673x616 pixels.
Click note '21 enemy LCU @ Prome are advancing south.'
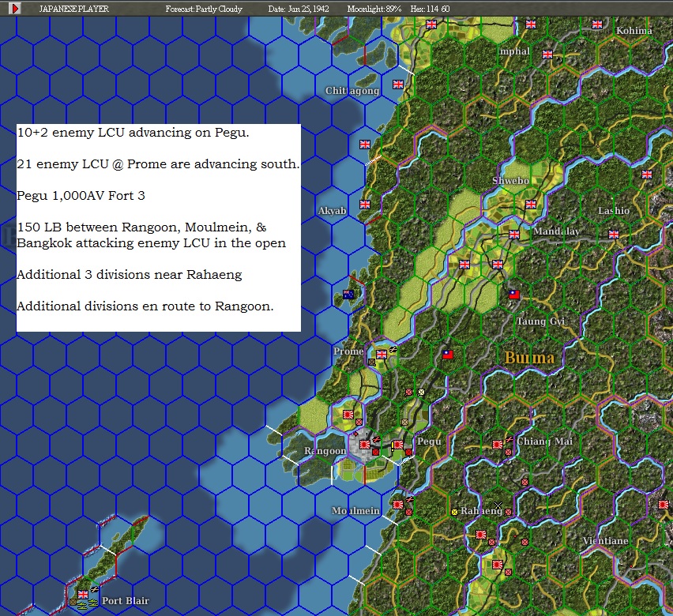(159, 164)
